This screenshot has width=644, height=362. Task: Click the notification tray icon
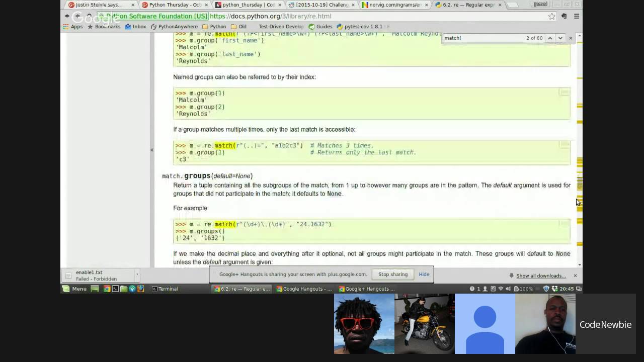[472, 289]
